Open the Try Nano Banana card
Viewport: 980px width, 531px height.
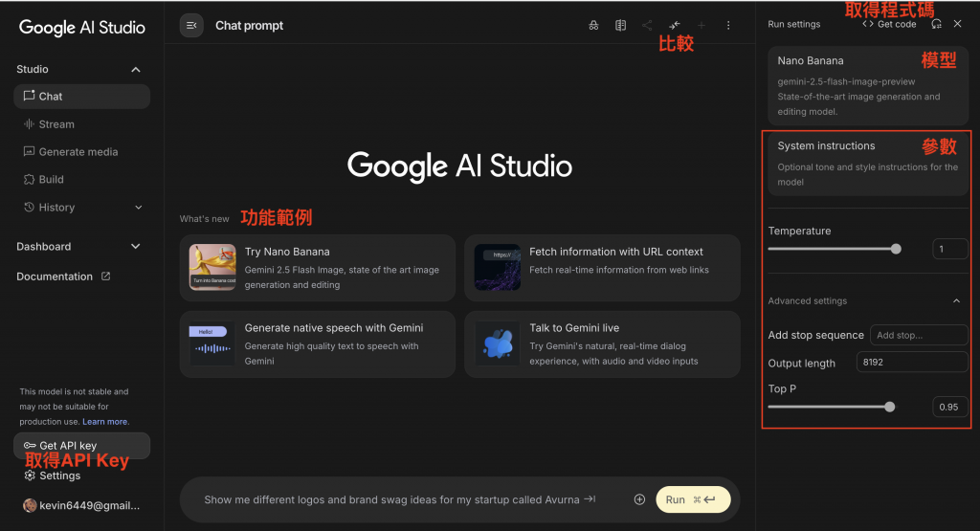click(x=318, y=268)
